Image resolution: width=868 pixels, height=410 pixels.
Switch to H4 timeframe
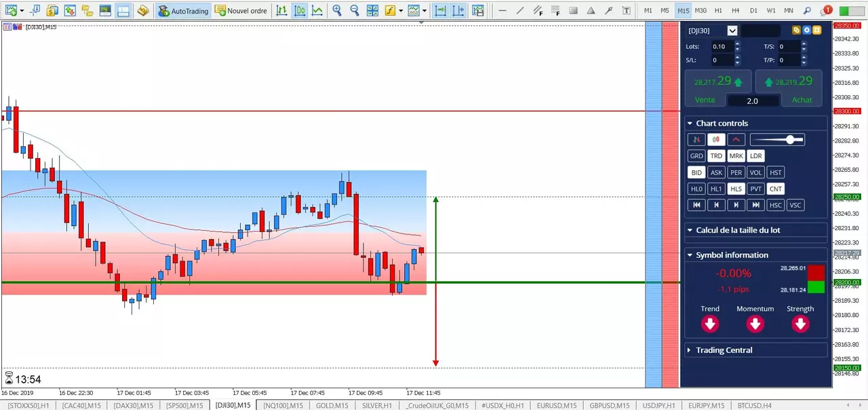click(x=736, y=10)
